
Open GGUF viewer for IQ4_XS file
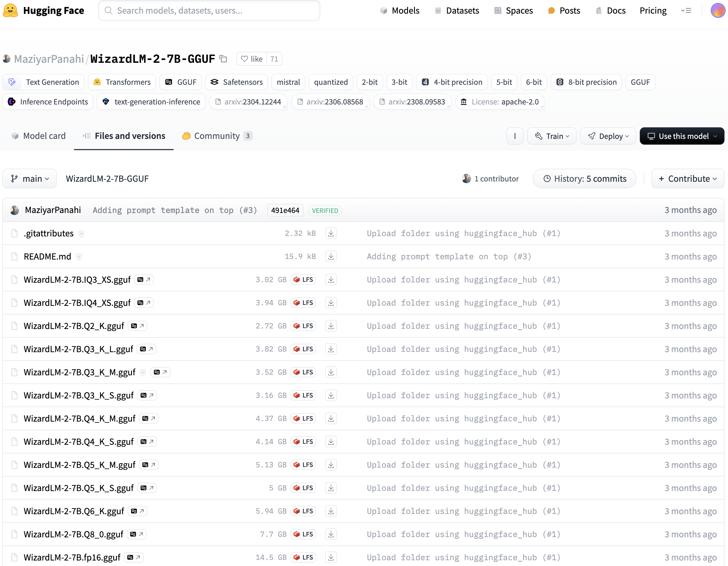tap(144, 303)
